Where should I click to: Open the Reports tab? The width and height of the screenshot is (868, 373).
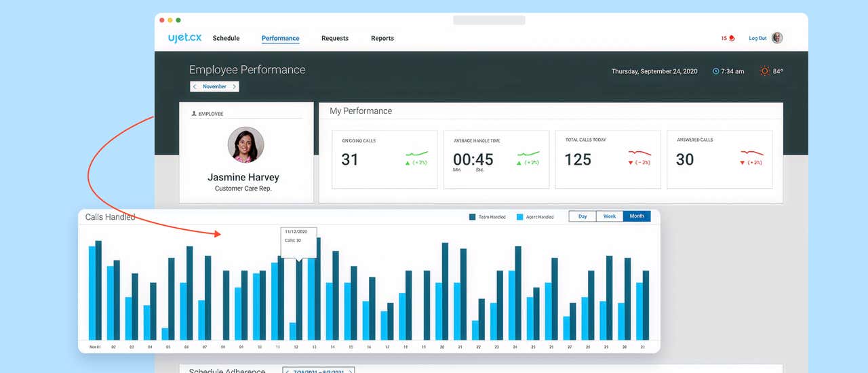[x=382, y=39]
